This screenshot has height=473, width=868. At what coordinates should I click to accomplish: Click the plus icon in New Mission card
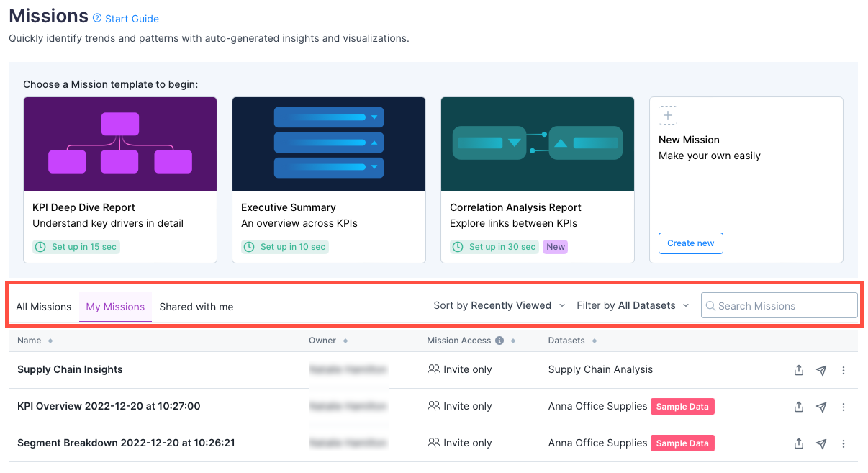point(668,115)
